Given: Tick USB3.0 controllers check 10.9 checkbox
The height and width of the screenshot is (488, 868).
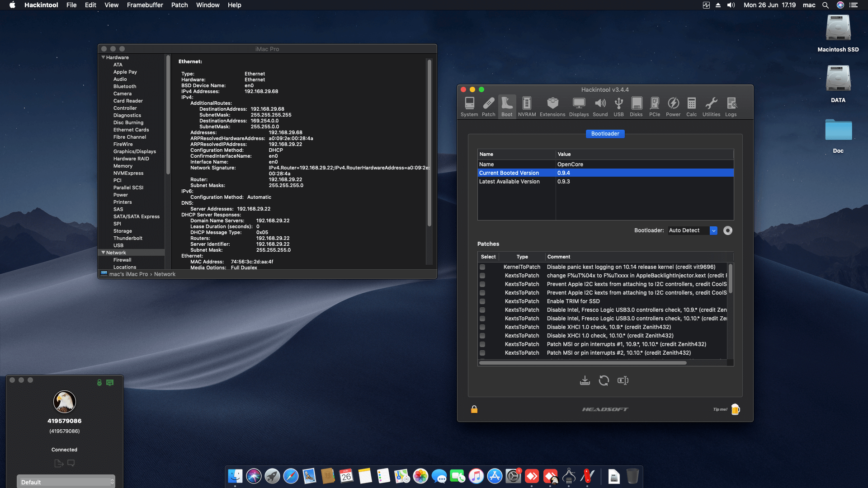Looking at the screenshot, I should [x=482, y=310].
